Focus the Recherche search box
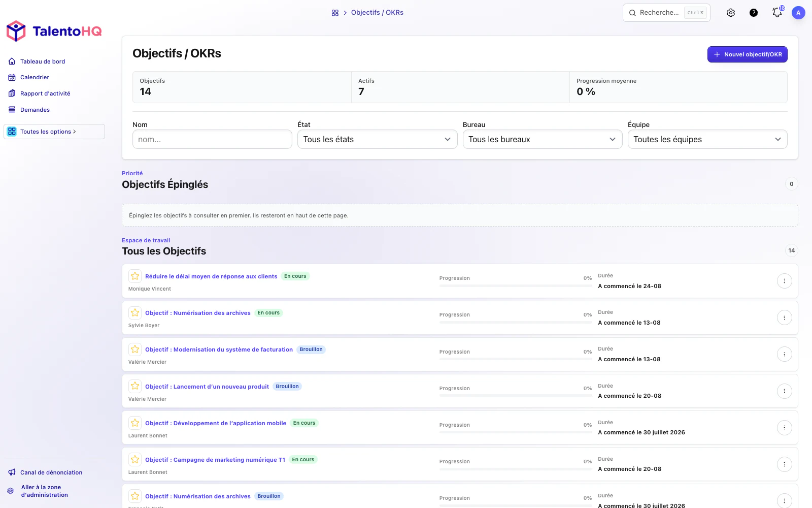The height and width of the screenshot is (508, 812). [x=666, y=13]
